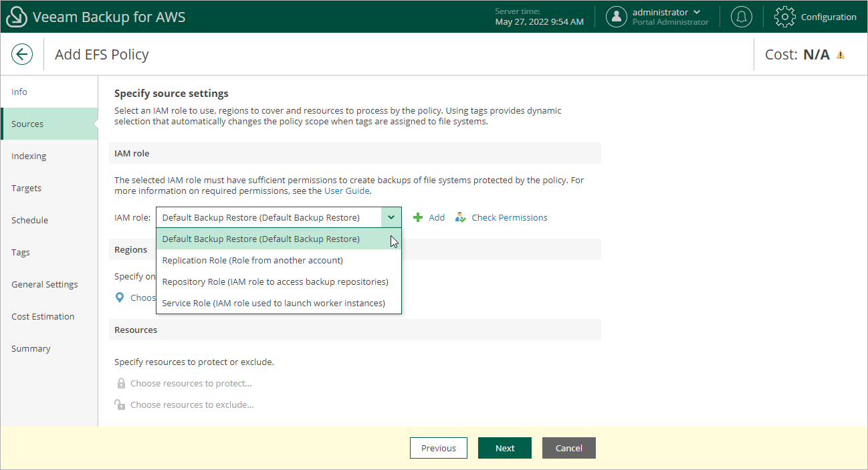868x470 pixels.
Task: Click the location pin icon for choosing regions
Action: 120,297
